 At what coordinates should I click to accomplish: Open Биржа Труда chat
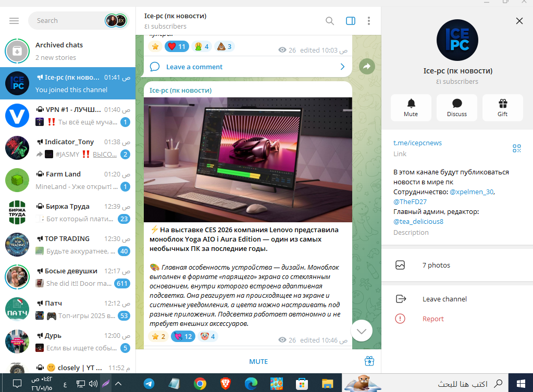coord(68,212)
